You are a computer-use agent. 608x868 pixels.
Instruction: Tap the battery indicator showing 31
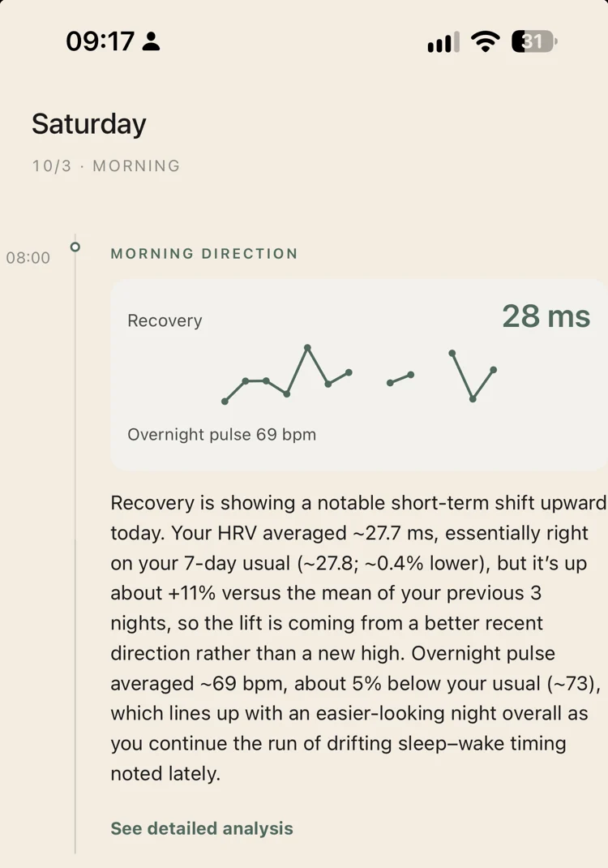[x=534, y=41]
